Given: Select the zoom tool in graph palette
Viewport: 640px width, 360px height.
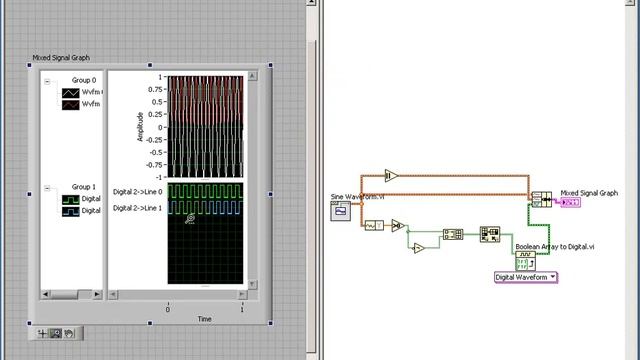Looking at the screenshot, I should pyautogui.click(x=56, y=333).
